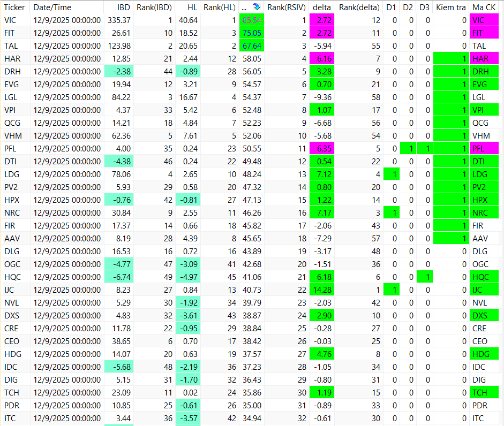The image size is (504, 426).
Task: Select DIG in the Ticker column
Action: pyautogui.click(x=11, y=380)
